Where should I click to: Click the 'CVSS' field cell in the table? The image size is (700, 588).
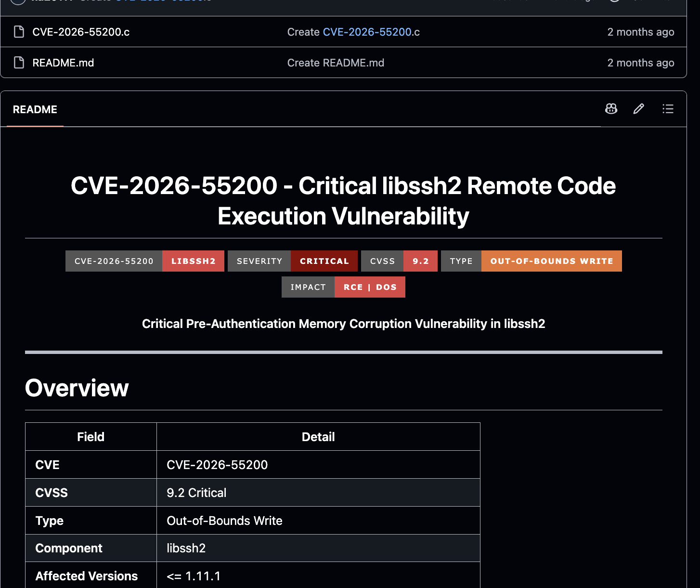(x=91, y=493)
